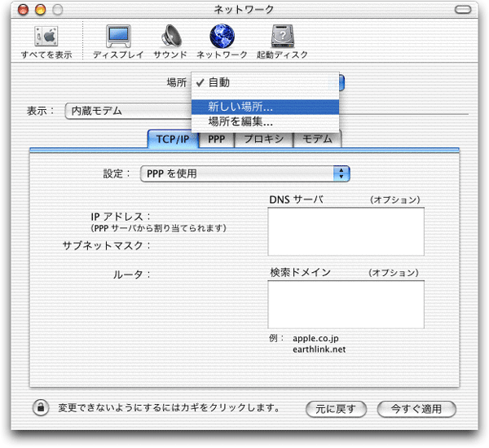Click inside the DNS サーバ text field
The width and height of the screenshot is (489, 448).
point(346,232)
